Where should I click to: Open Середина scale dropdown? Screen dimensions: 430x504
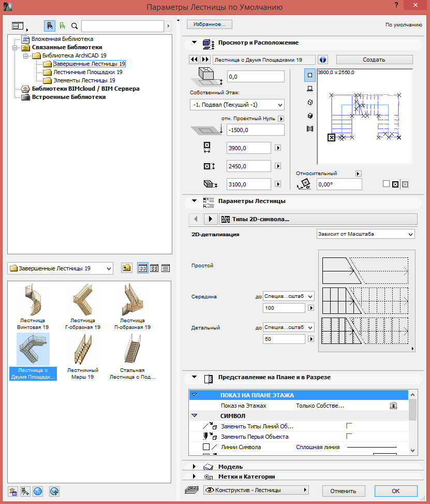point(288,296)
